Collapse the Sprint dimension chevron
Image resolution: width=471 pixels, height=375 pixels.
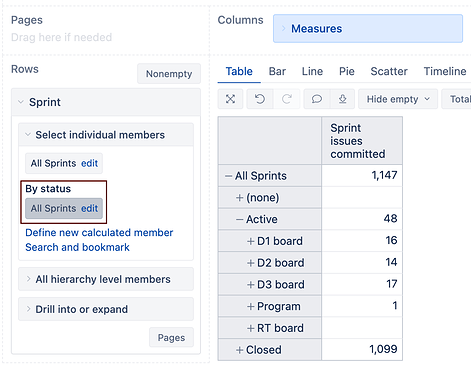click(x=21, y=102)
